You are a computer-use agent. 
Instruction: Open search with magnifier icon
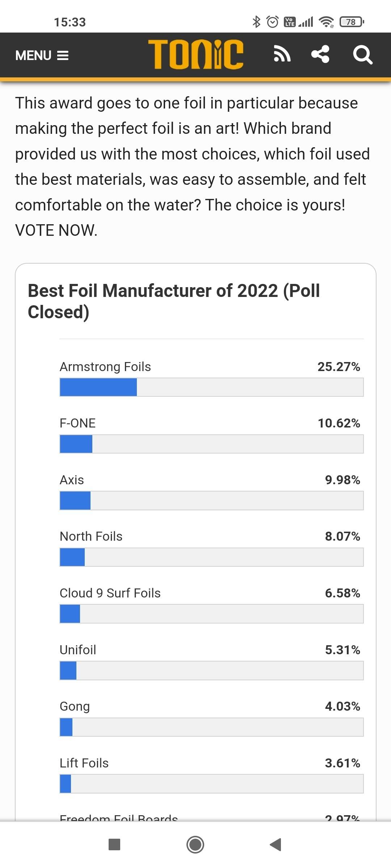coord(362,55)
